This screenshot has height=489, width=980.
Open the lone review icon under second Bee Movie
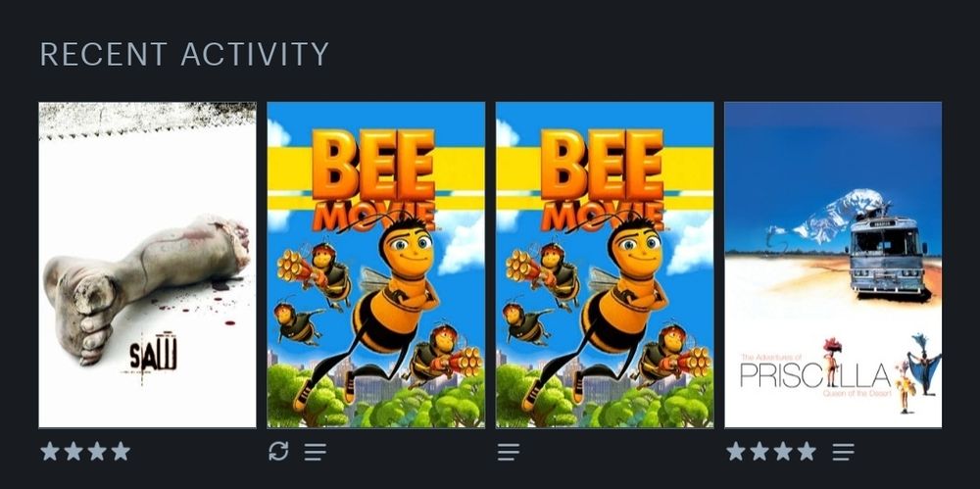pos(509,452)
